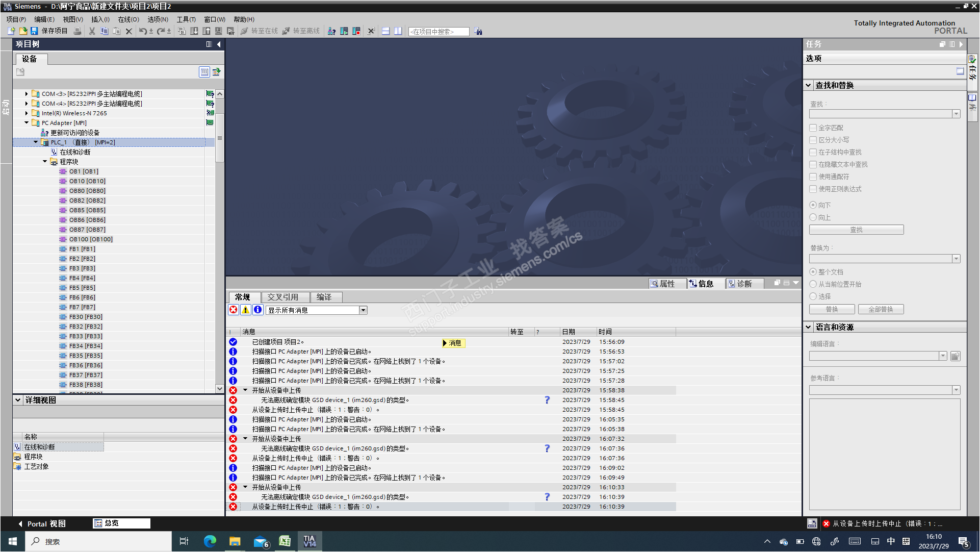Open TIA V14 from the Windows taskbar
This screenshot has width=980, height=552.
tap(310, 541)
